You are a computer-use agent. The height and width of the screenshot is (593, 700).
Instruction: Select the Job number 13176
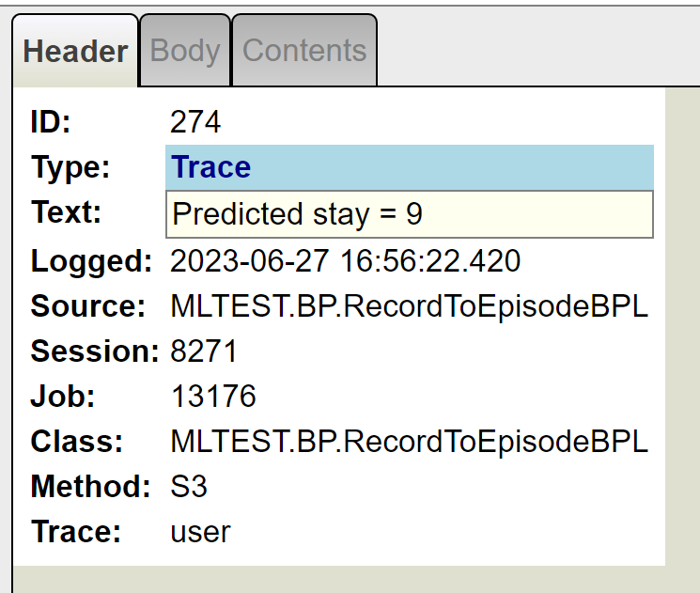[x=213, y=397]
